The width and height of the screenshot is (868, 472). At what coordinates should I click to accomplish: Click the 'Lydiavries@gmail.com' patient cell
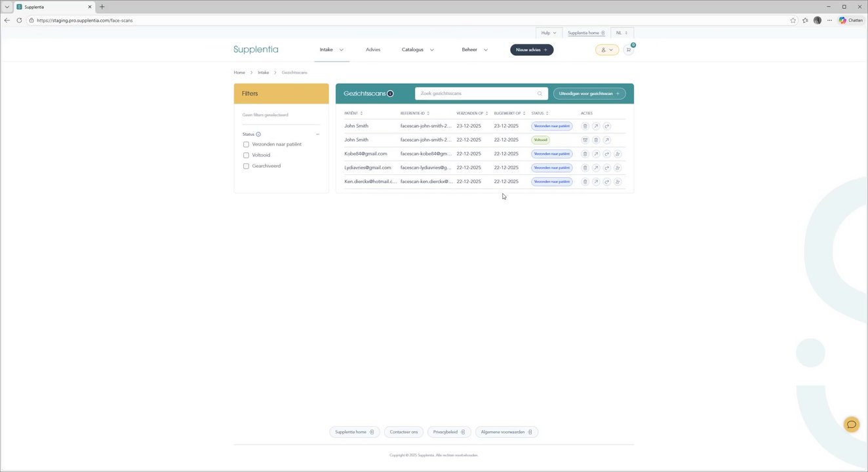(x=368, y=168)
